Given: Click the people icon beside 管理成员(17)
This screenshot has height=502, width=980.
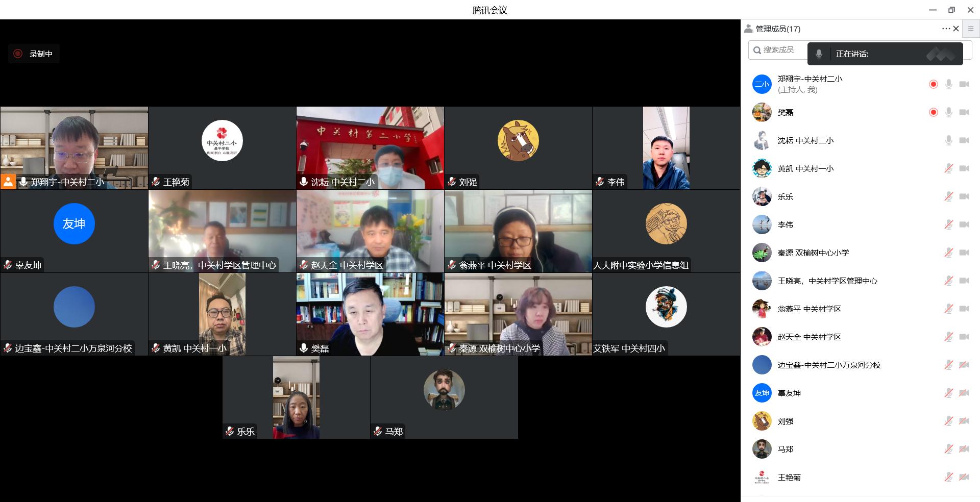Looking at the screenshot, I should pos(748,29).
